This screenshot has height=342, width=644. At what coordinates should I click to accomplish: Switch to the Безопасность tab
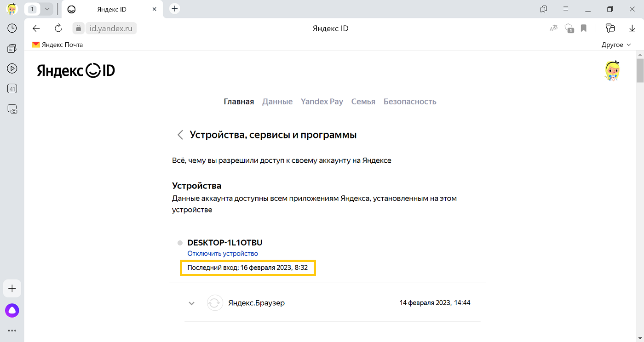pos(410,102)
